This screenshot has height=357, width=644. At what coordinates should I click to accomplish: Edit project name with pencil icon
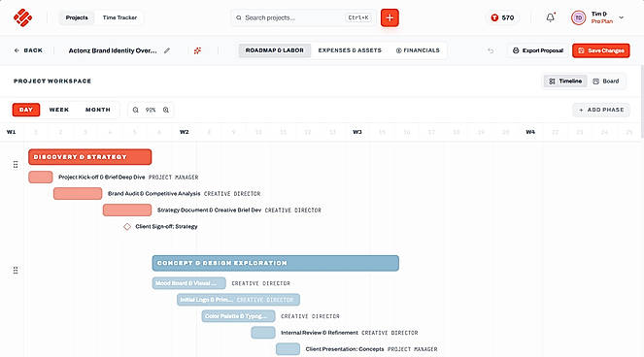[x=167, y=50]
